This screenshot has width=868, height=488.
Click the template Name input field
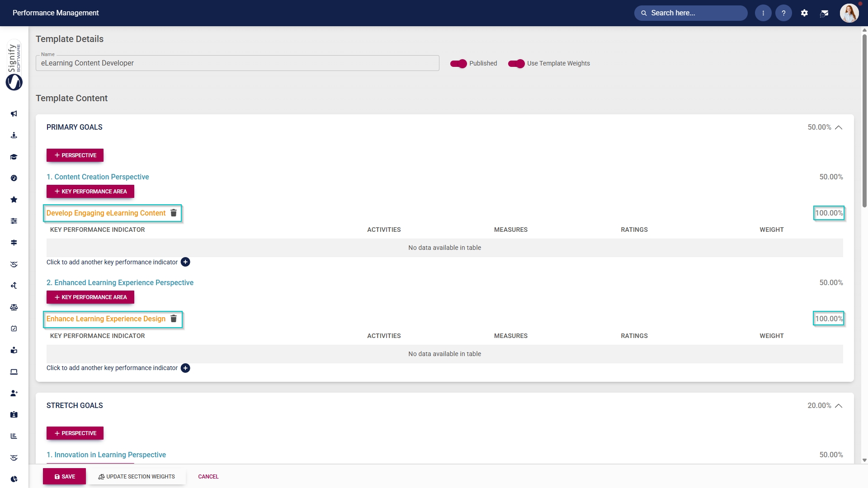(x=237, y=63)
